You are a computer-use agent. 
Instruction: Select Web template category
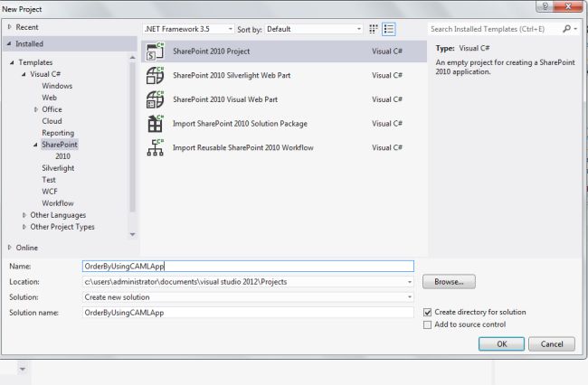(x=49, y=98)
